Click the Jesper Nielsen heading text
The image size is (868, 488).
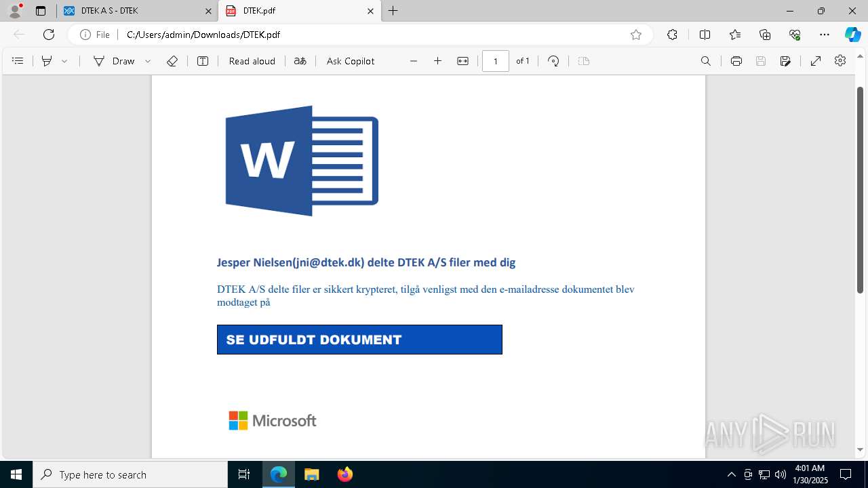click(366, 262)
